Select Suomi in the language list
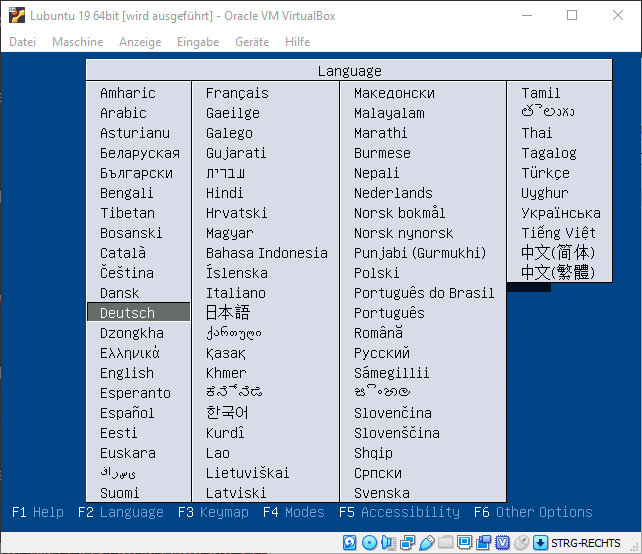This screenshot has height=554, width=642. tap(120, 493)
